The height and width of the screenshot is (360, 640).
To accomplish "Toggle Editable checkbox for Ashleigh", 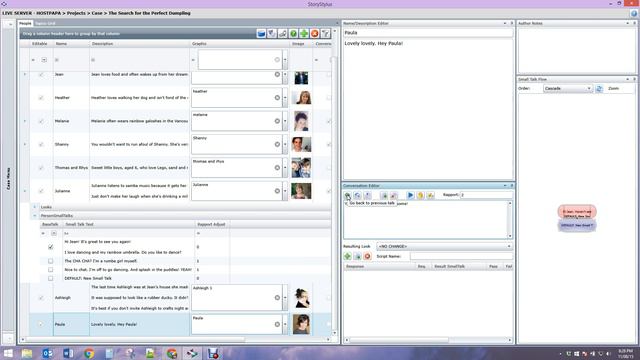I will click(x=41, y=298).
